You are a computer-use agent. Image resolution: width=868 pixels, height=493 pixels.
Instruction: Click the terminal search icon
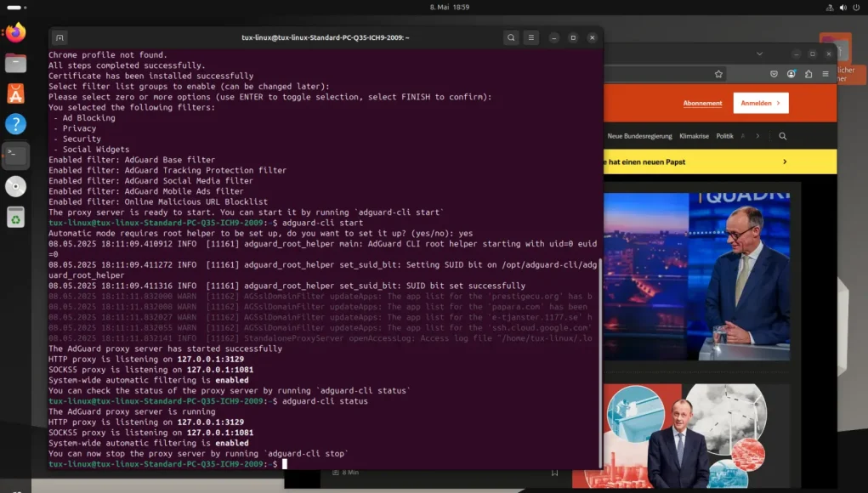tap(510, 37)
